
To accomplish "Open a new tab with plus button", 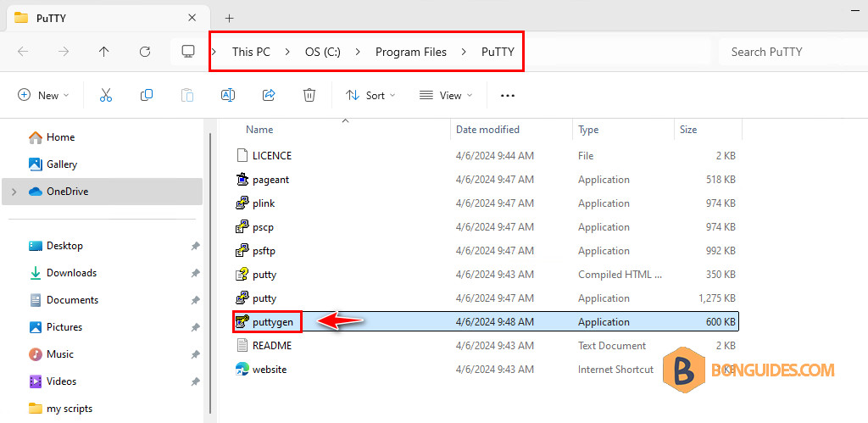I will (x=229, y=19).
